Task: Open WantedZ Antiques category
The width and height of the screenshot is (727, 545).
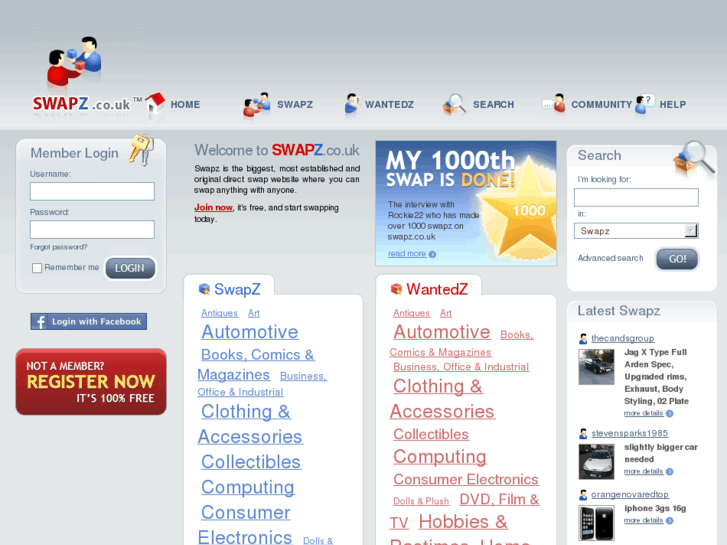Action: pyautogui.click(x=411, y=313)
